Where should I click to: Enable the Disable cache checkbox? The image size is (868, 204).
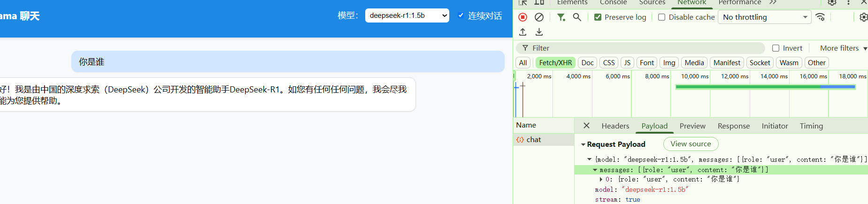point(661,17)
